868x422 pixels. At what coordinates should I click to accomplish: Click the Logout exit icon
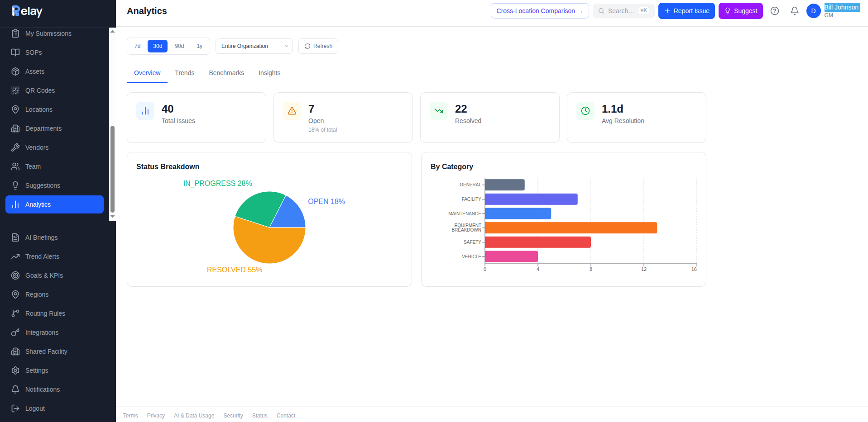tap(15, 408)
